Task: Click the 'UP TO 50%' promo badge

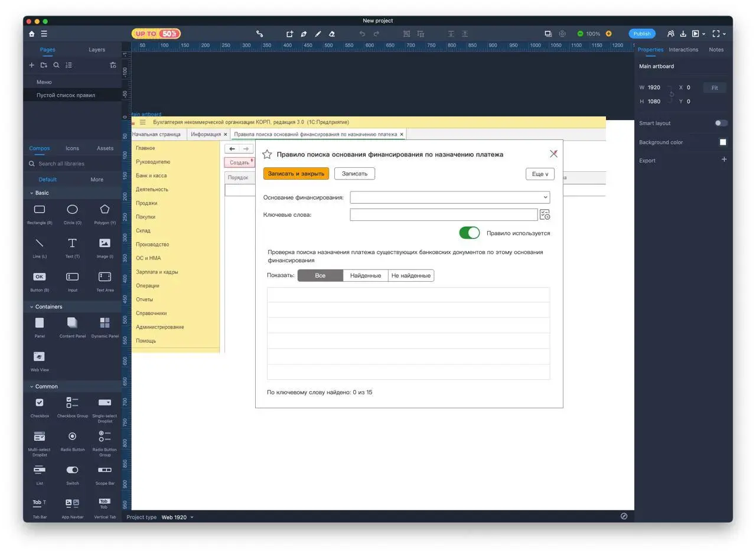Action: coord(156,34)
